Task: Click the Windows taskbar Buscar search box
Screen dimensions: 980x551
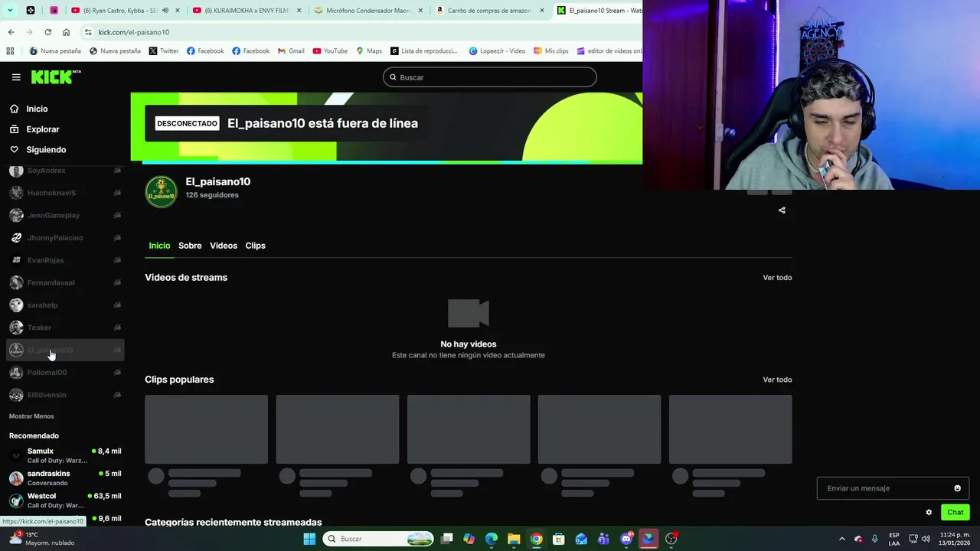Action: click(378, 539)
